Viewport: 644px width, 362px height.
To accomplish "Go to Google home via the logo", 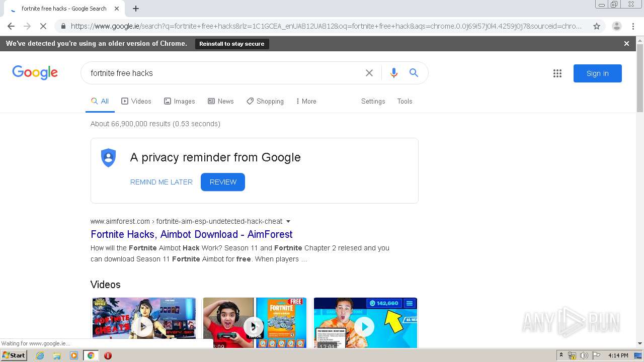I will pos(35,73).
